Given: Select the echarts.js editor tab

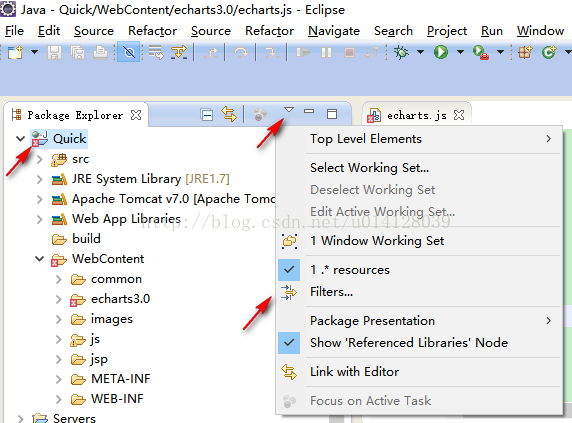Looking at the screenshot, I should (x=416, y=116).
